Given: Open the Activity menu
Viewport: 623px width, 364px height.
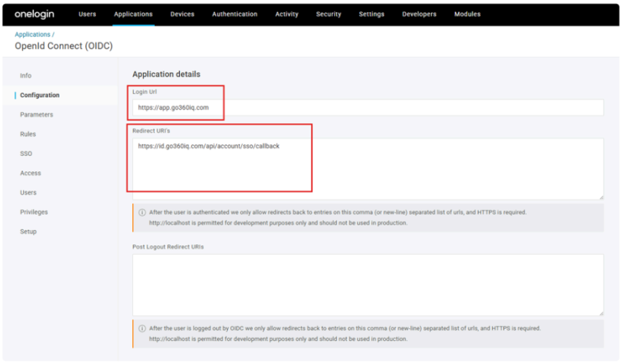Looking at the screenshot, I should coord(286,14).
